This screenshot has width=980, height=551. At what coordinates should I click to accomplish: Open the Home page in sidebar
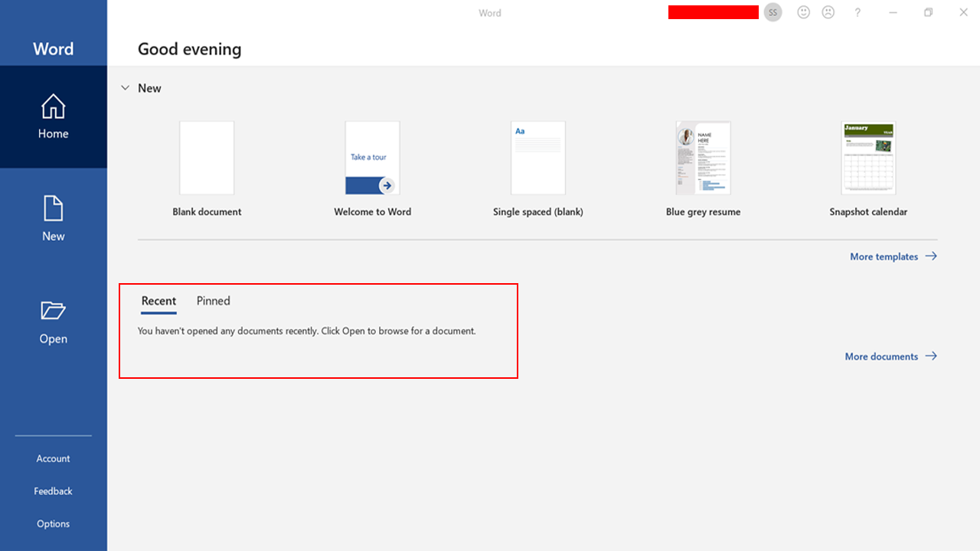pos(54,116)
